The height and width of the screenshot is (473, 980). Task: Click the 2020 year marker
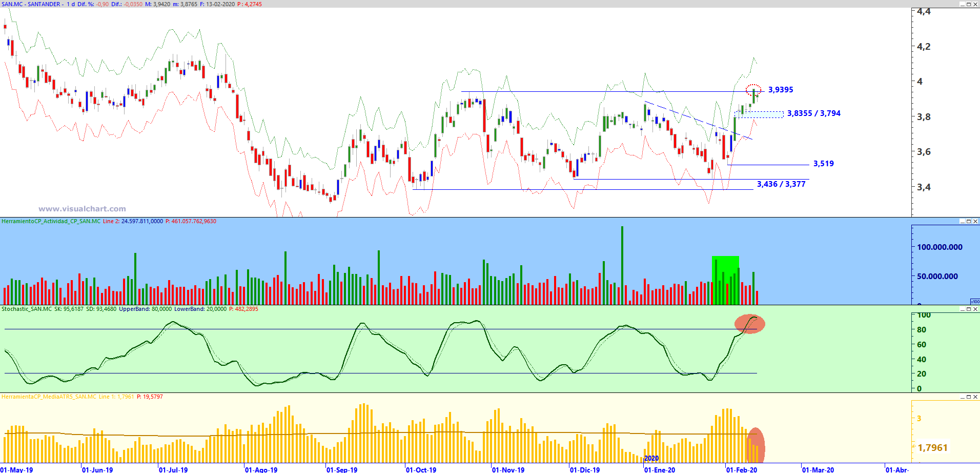(x=651, y=458)
